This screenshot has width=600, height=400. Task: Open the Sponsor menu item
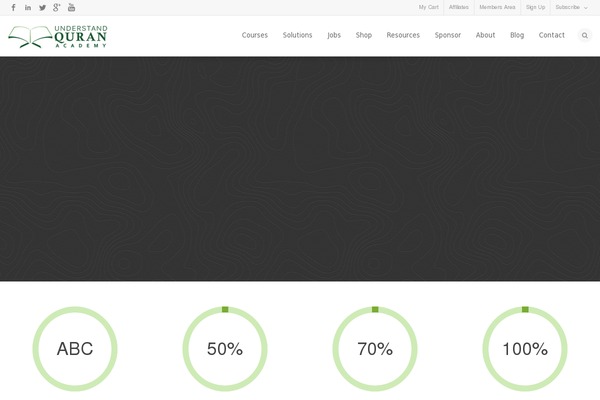coord(448,35)
